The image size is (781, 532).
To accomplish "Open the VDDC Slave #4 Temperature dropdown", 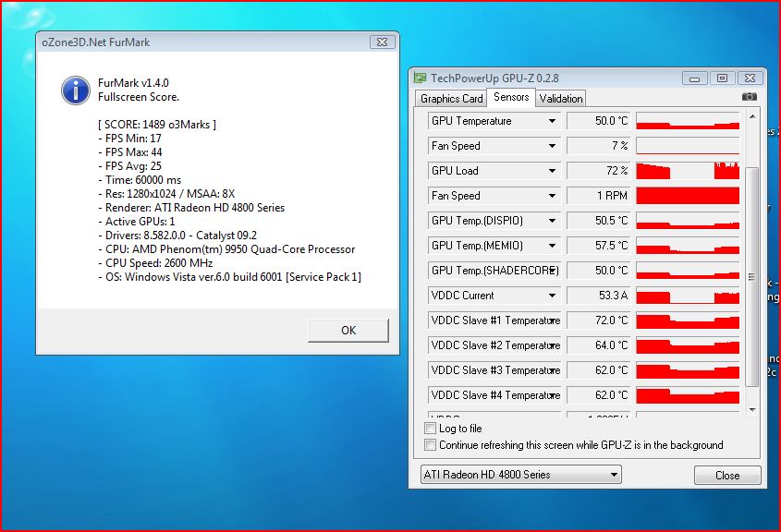I will [x=552, y=394].
